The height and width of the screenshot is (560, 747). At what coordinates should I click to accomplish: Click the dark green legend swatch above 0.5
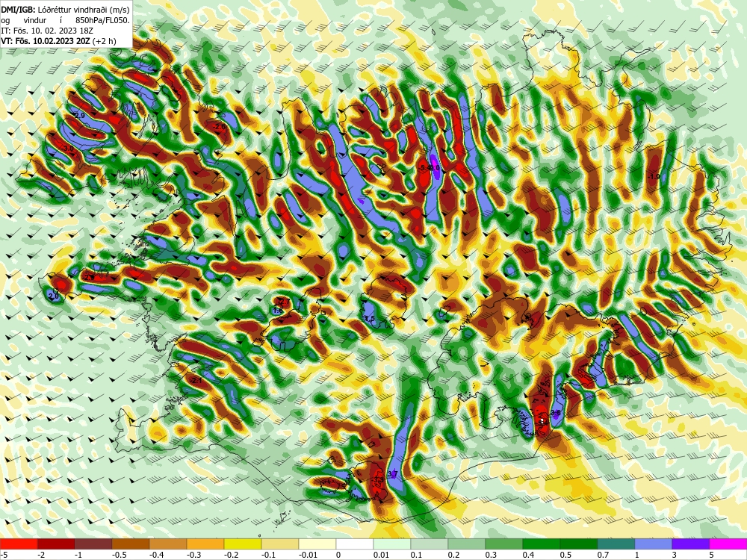click(579, 544)
